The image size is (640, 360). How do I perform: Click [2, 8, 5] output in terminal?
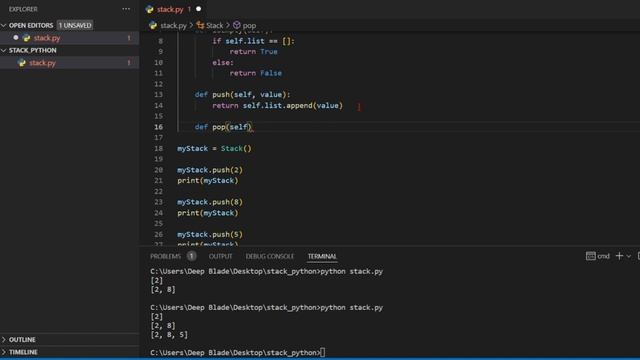click(169, 335)
